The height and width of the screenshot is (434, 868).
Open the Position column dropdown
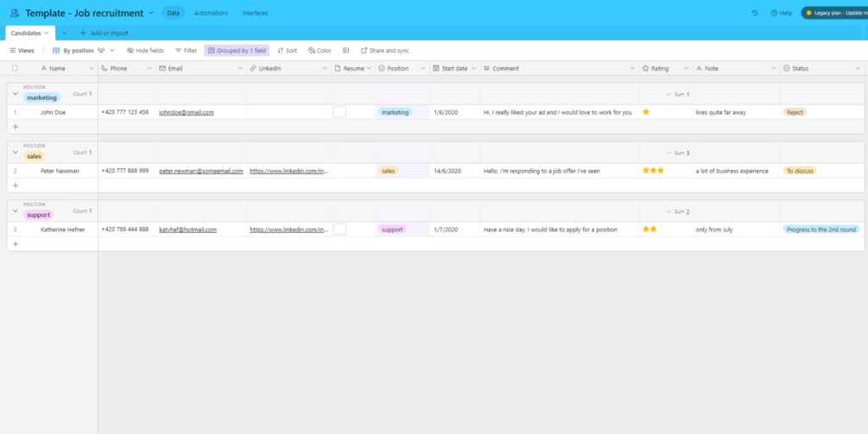click(x=423, y=68)
